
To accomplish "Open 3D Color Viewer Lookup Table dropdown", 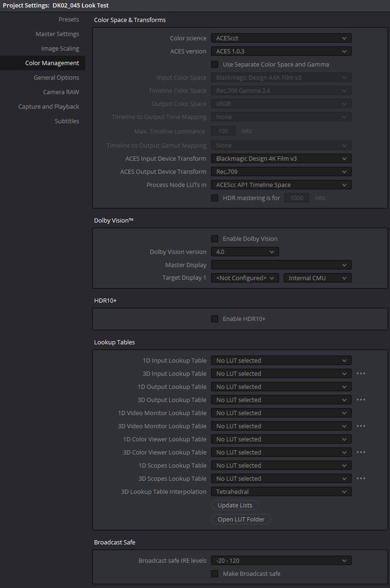I will point(281,452).
